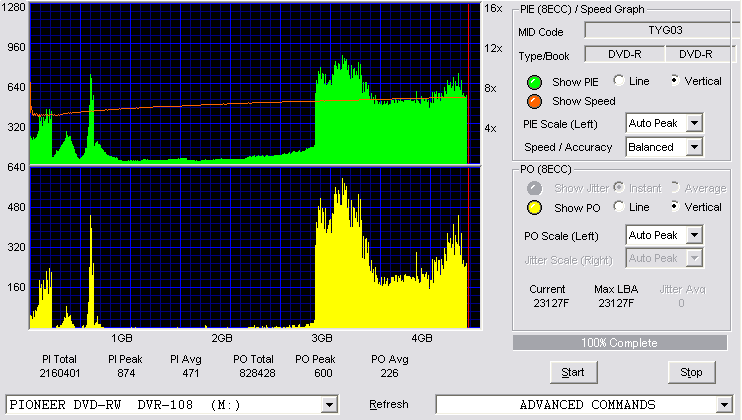Click the Refresh drive list label
This screenshot has width=742, height=420.
coord(389,404)
